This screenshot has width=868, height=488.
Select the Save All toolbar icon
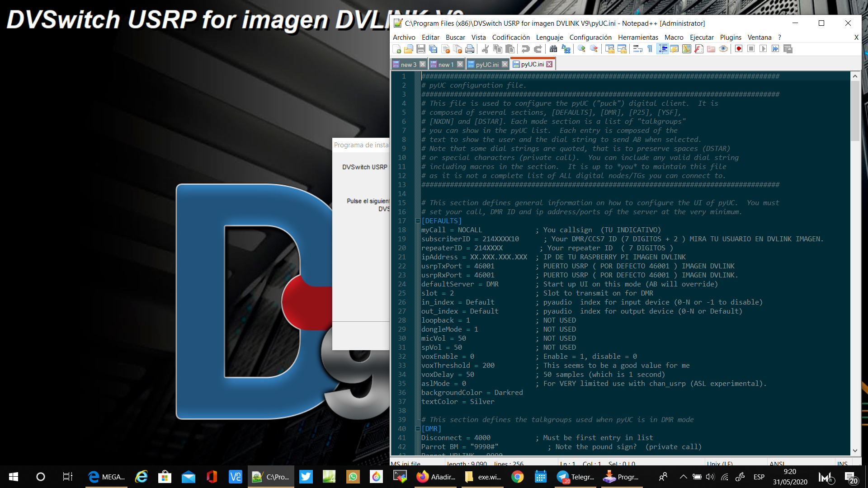(433, 49)
